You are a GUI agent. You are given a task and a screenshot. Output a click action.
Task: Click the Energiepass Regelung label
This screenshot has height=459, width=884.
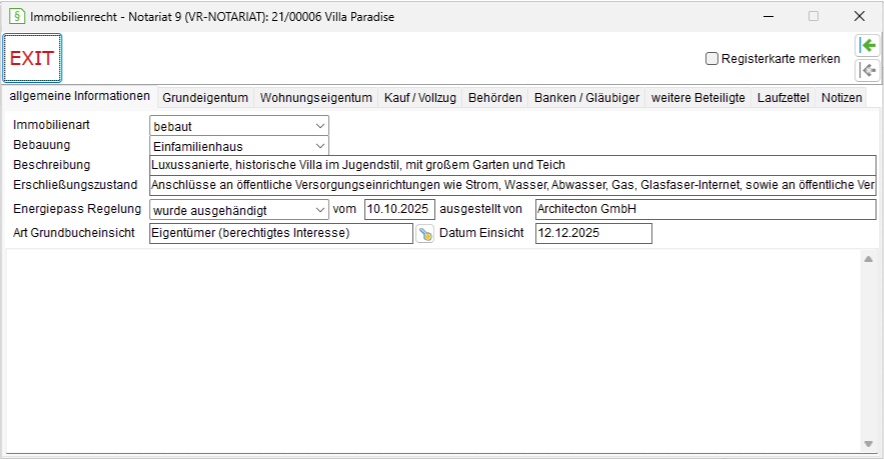click(77, 209)
